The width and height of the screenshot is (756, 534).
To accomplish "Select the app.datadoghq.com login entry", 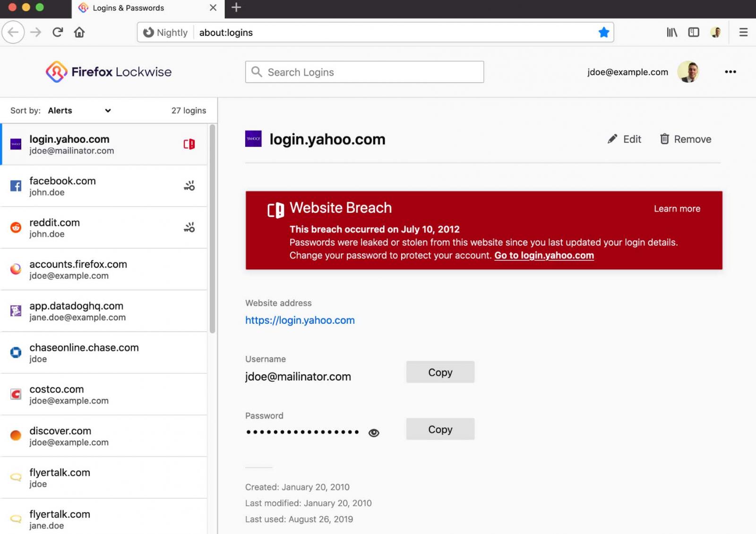I will click(103, 310).
